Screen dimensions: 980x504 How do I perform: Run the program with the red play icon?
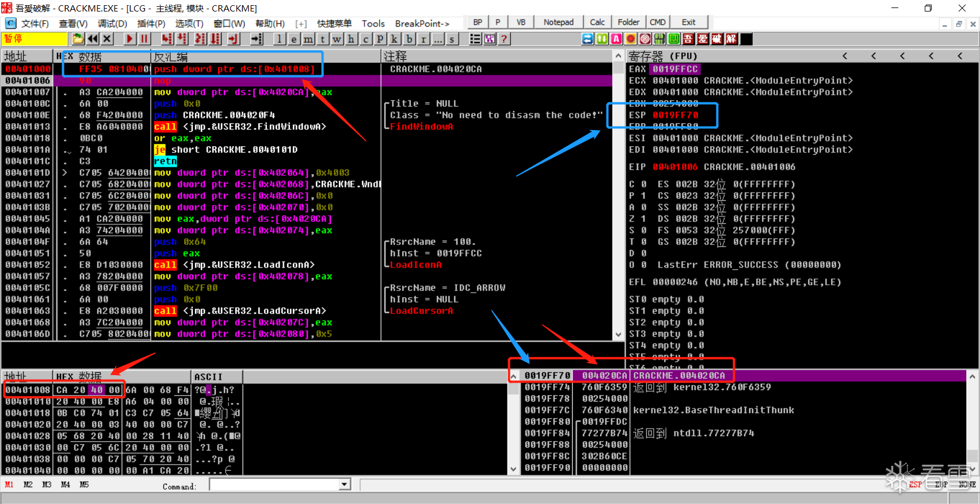pyautogui.click(x=129, y=39)
